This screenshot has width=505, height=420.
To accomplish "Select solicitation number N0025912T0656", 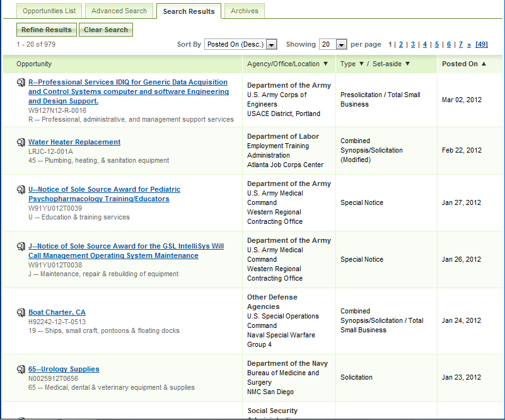I will click(x=53, y=378).
